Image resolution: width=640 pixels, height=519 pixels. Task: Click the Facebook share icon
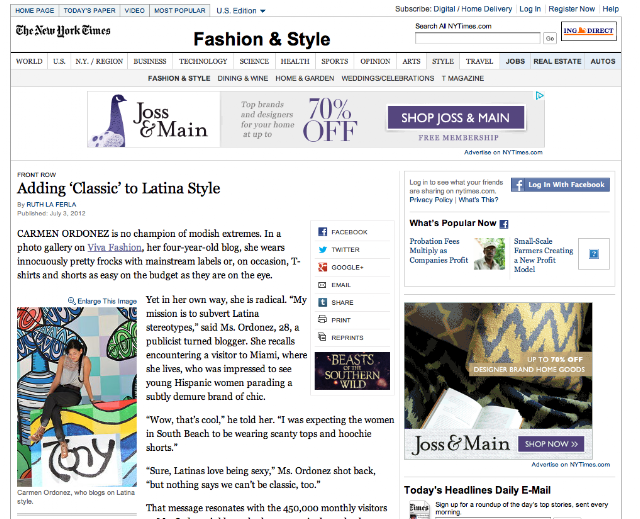click(322, 232)
